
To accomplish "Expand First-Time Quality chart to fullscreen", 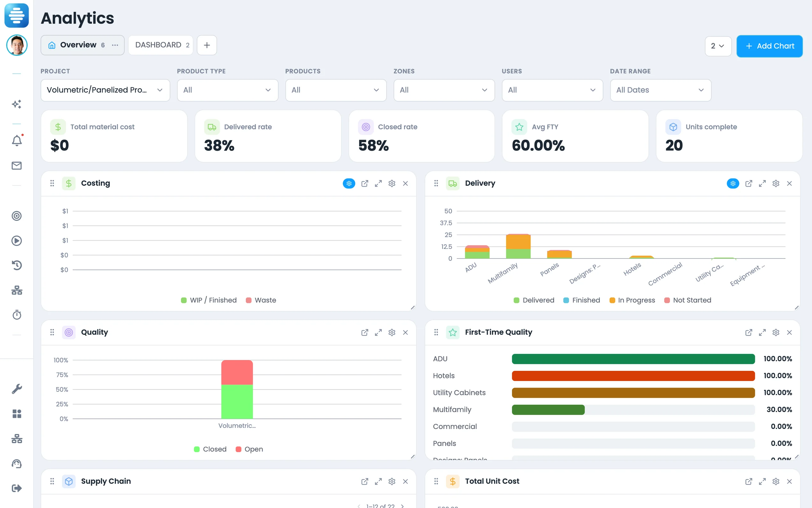I will pyautogui.click(x=762, y=332).
